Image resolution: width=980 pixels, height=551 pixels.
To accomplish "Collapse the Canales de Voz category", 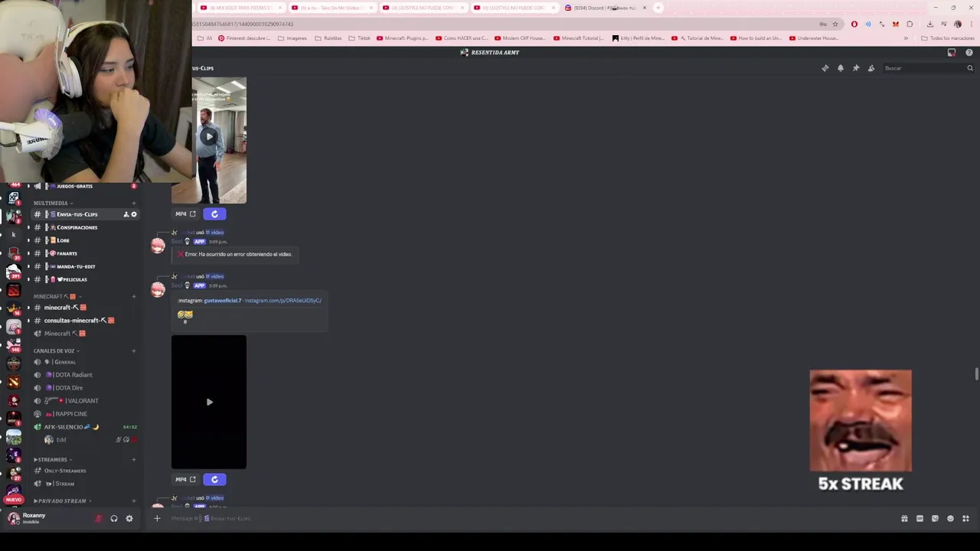I will pos(56,350).
